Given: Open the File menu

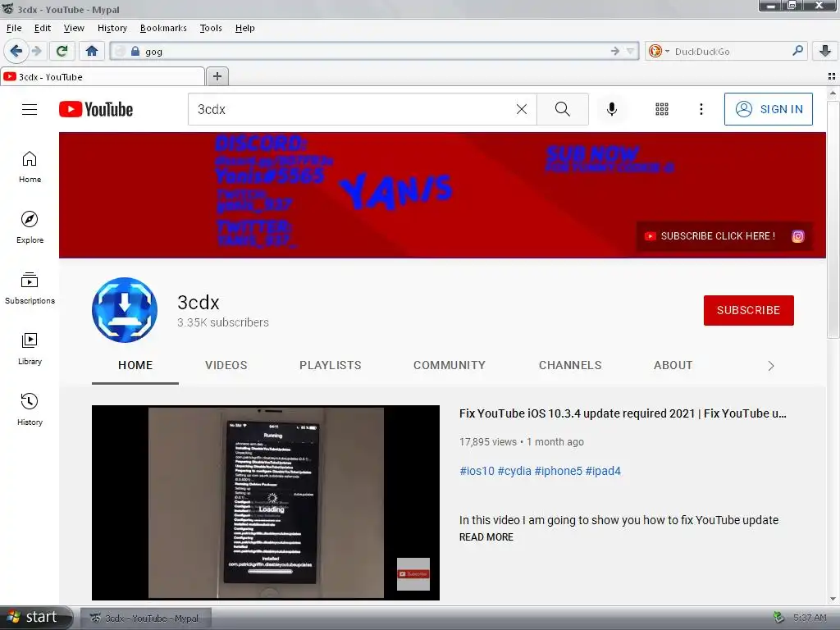Looking at the screenshot, I should pos(14,28).
